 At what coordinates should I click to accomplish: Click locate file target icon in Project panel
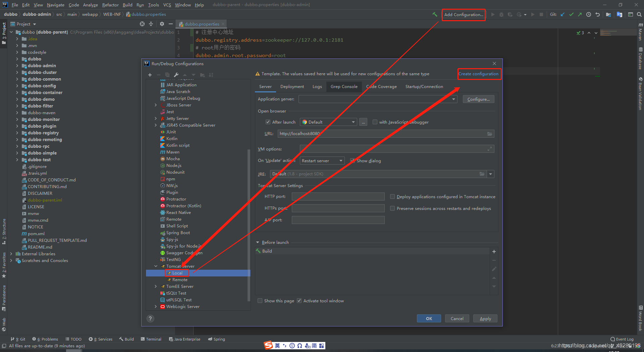142,24
